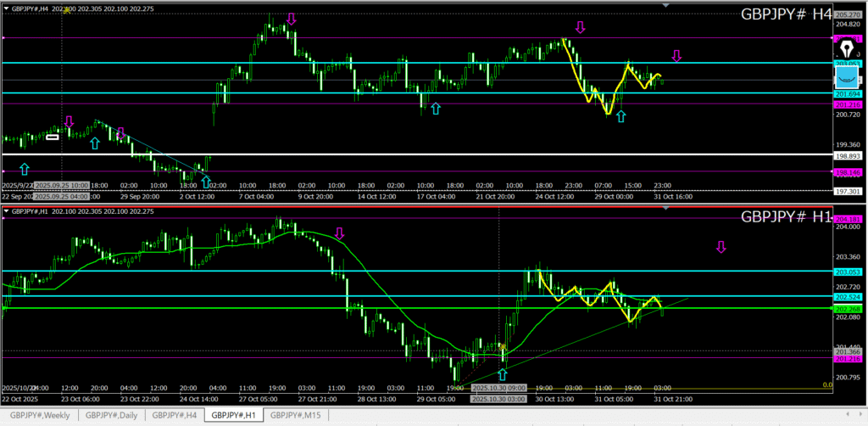Viewport: 868px width, 426px height.
Task: Click the 2025.10.30 09:00 time label
Action: coord(498,388)
